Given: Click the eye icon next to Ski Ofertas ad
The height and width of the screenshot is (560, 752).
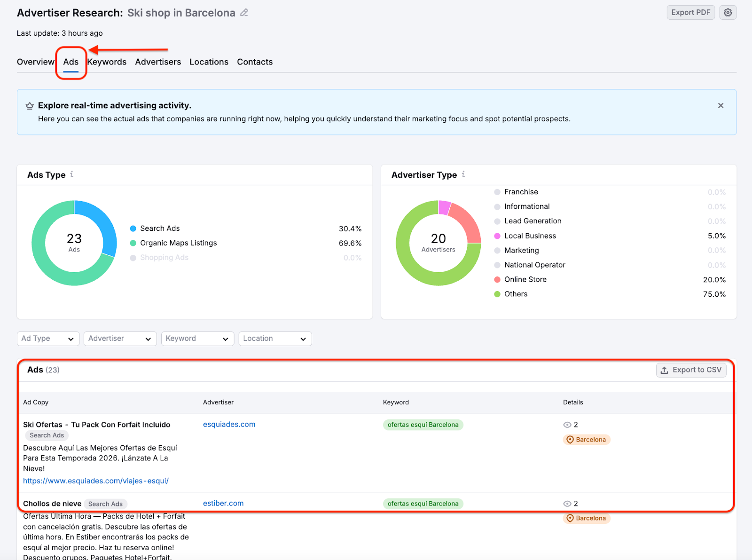Looking at the screenshot, I should 567,425.
